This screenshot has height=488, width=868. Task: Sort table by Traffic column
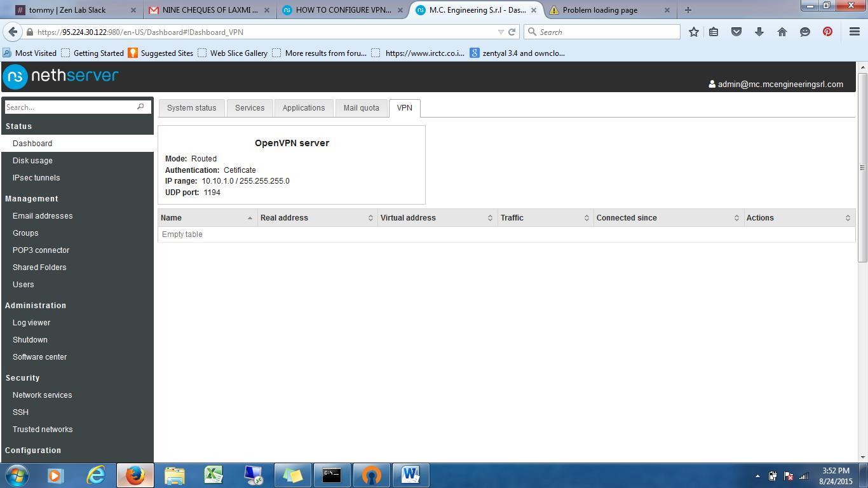click(x=546, y=218)
